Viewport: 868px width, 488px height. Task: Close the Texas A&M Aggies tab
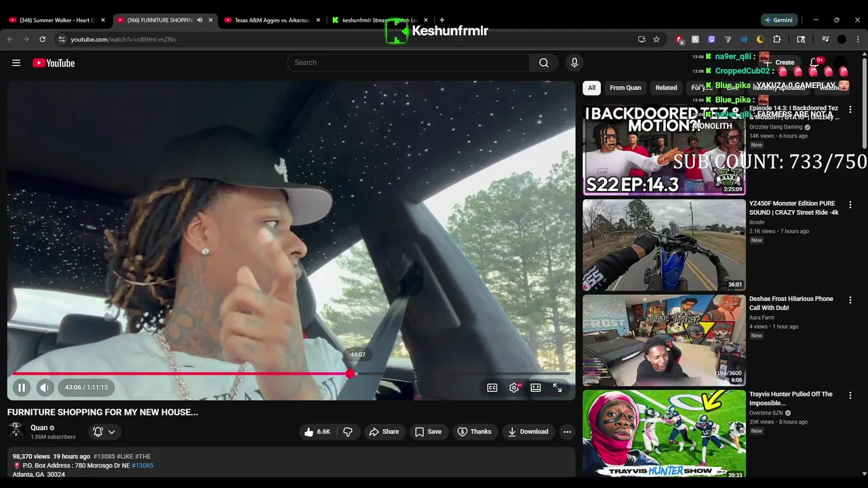318,20
